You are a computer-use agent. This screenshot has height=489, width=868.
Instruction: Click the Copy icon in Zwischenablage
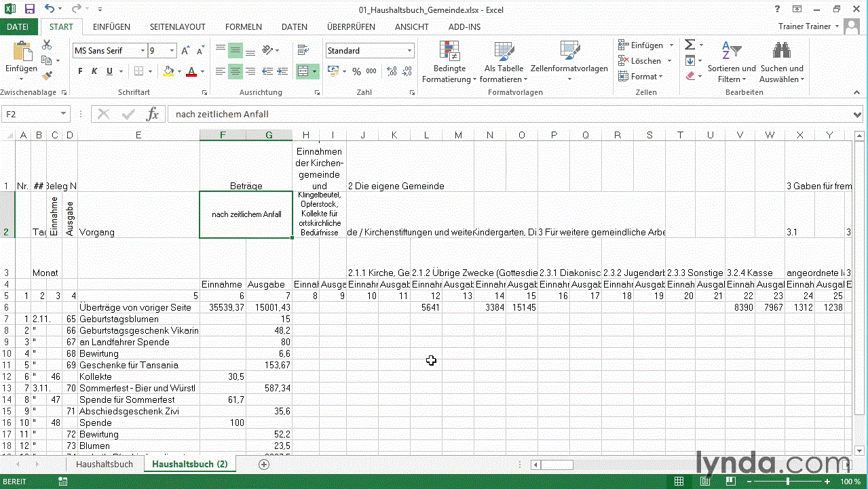click(47, 60)
